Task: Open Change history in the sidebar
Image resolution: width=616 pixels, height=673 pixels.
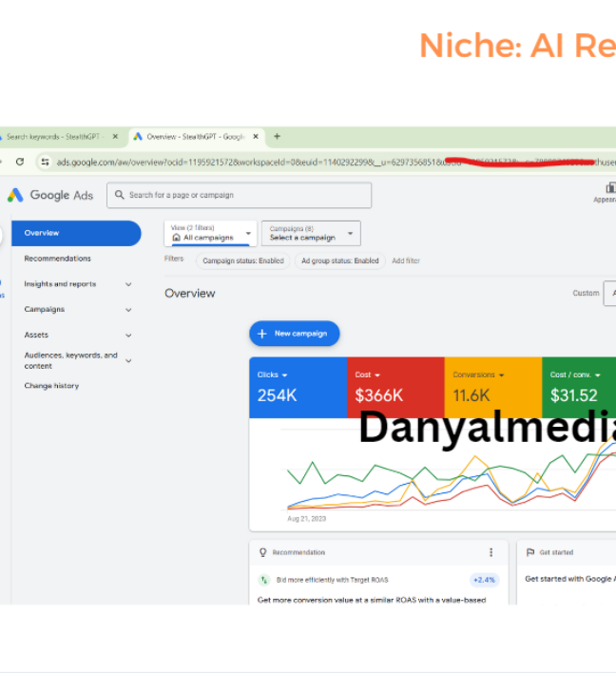Action: pyautogui.click(x=51, y=386)
